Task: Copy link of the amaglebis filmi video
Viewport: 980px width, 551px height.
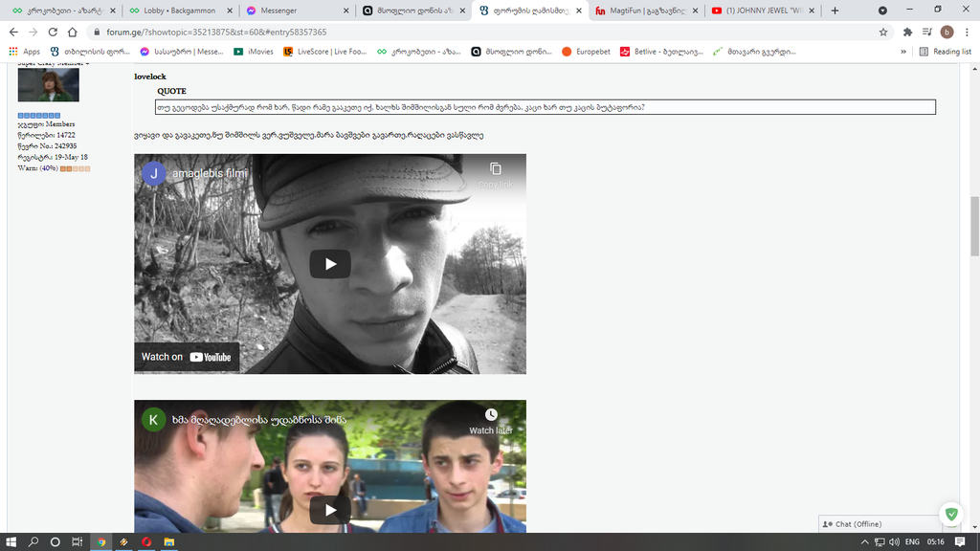Action: point(495,175)
